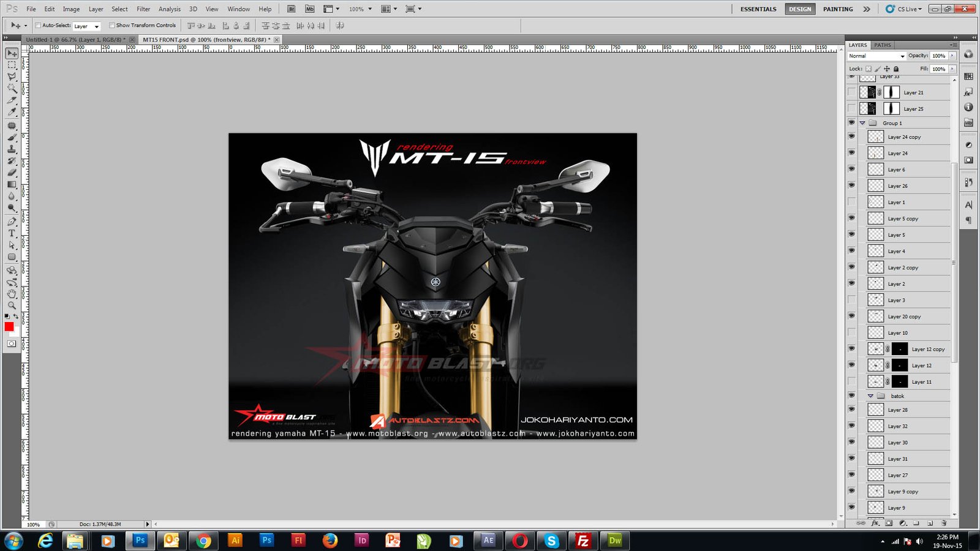Select the Pen tool
This screenshot has height=551, width=980.
12,222
